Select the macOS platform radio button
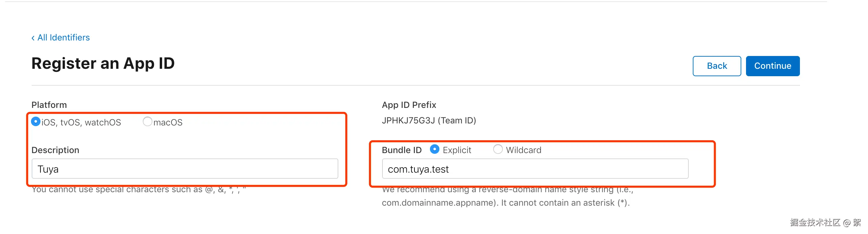The height and width of the screenshot is (234, 868). [x=148, y=121]
